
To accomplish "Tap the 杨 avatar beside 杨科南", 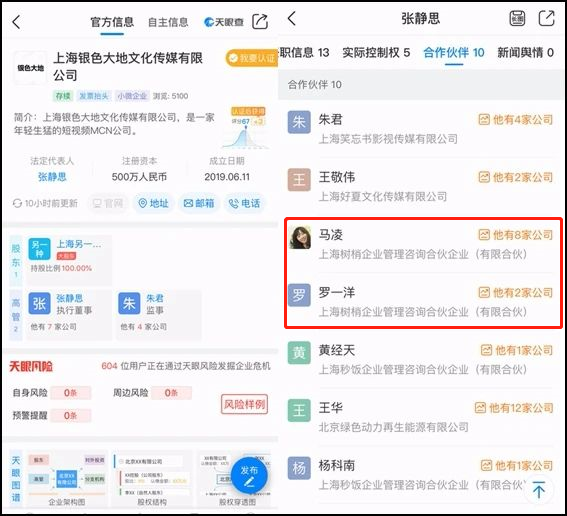I will pyautogui.click(x=299, y=468).
